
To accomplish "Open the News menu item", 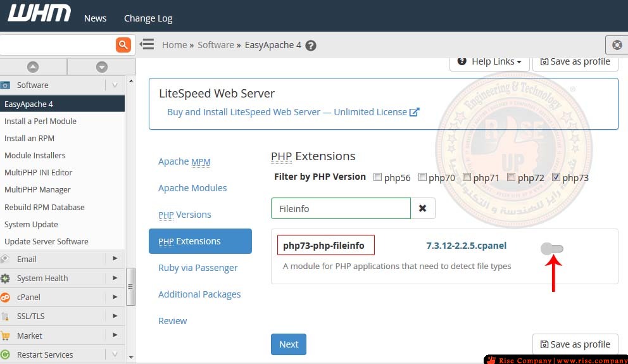I will pos(96,18).
